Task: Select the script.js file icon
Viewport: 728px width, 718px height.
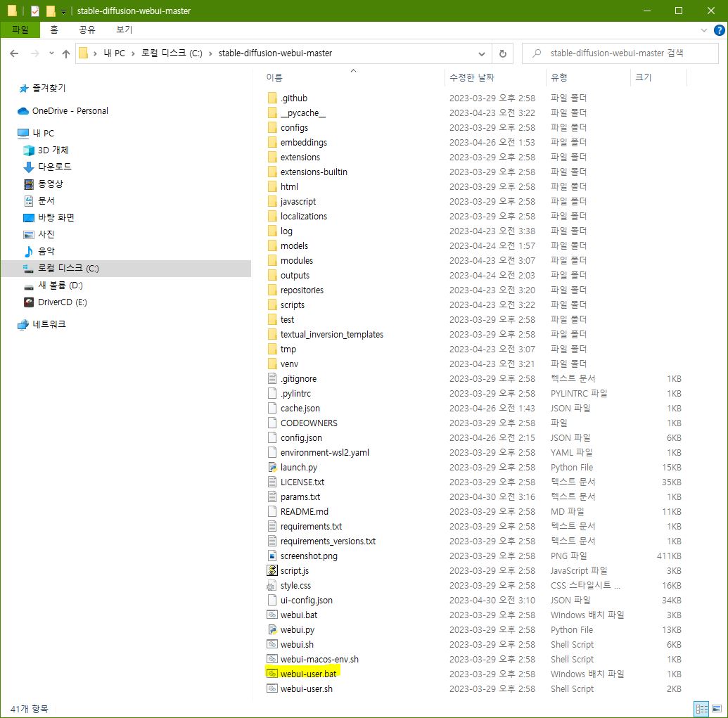Action: click(x=272, y=570)
